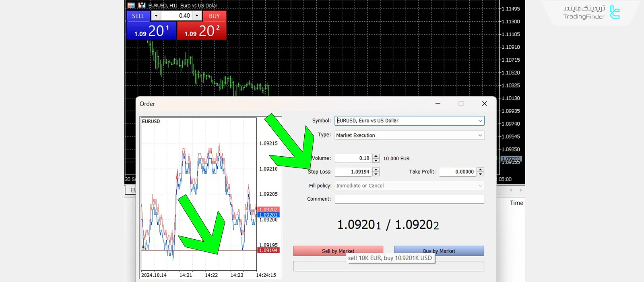The image size is (644, 282).
Task: Click the chart trading icon beside EURUSD title
Action: point(141,5)
